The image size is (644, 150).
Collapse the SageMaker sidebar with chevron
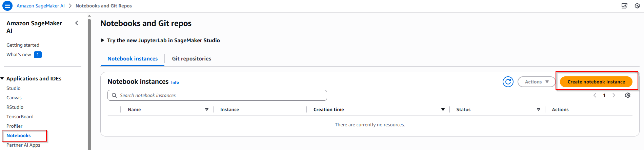tap(77, 23)
